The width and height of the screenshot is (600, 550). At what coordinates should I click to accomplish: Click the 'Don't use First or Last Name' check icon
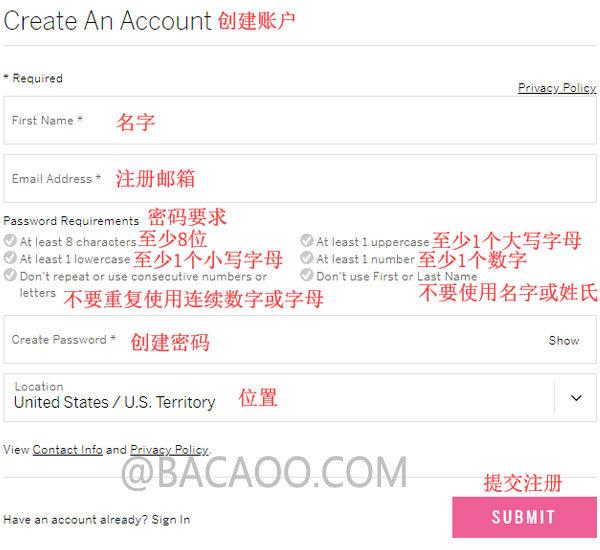point(307,275)
